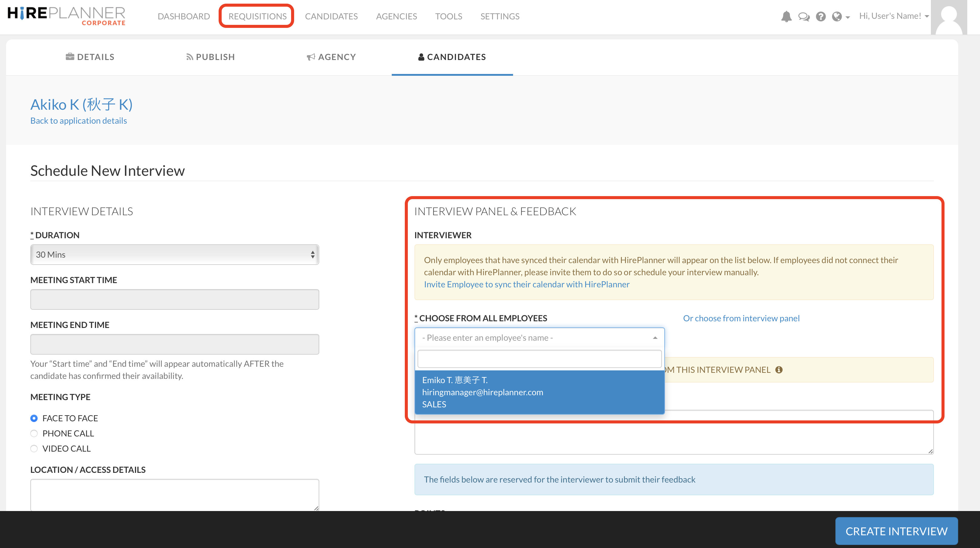The height and width of the screenshot is (548, 980).
Task: Select the Face to Face radio button
Action: pyautogui.click(x=34, y=418)
